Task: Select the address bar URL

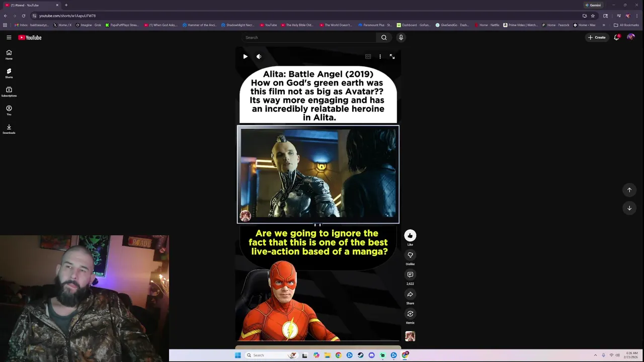Action: pos(67,16)
